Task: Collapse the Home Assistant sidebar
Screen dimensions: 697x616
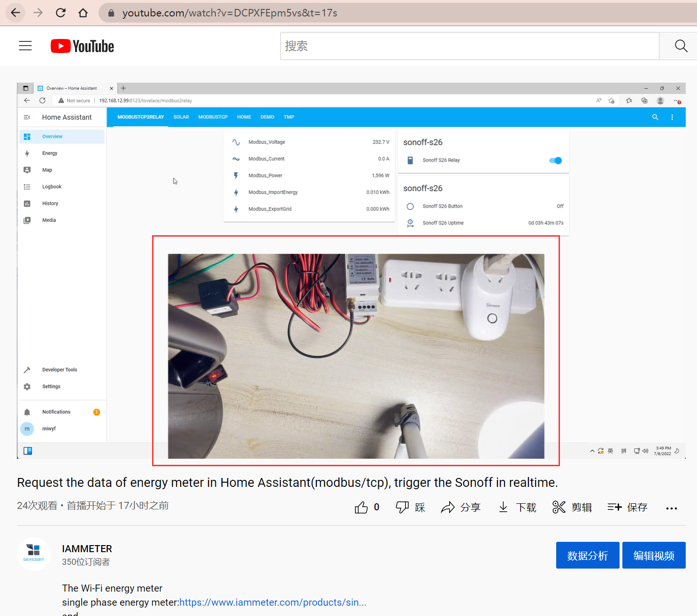Action: click(x=27, y=117)
